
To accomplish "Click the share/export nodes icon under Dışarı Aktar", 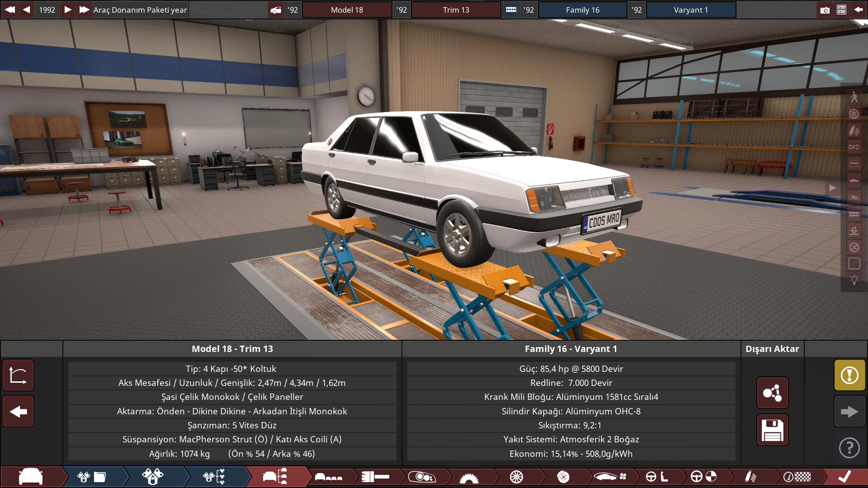I will click(x=772, y=393).
